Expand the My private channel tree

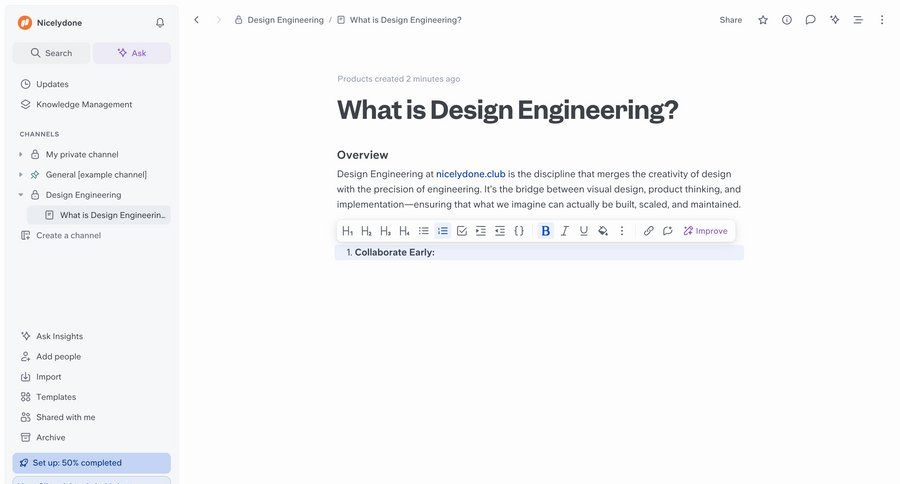pyautogui.click(x=21, y=155)
